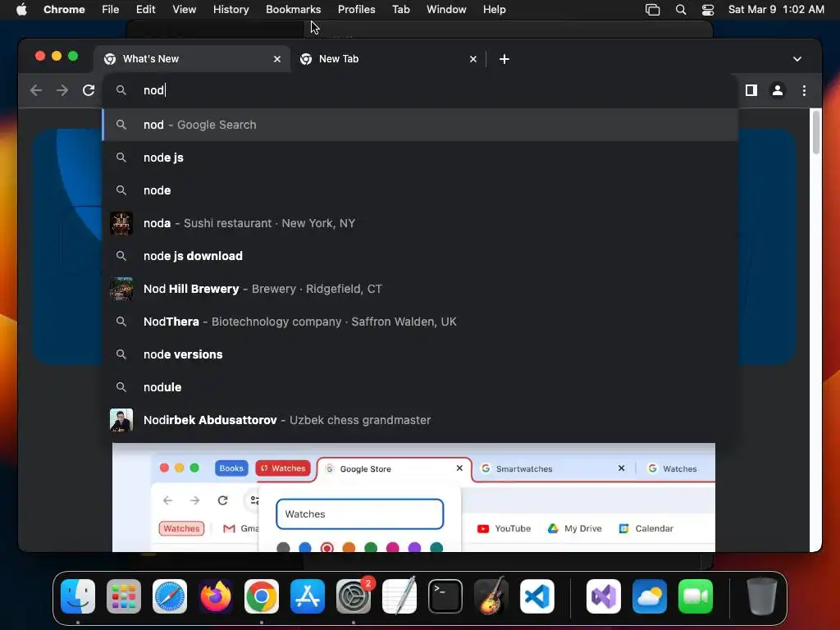Image resolution: width=840 pixels, height=630 pixels.
Task: Open System Settings from the dock
Action: 354,596
